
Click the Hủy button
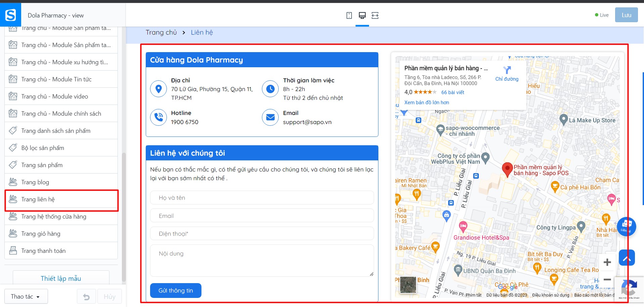coord(109,297)
